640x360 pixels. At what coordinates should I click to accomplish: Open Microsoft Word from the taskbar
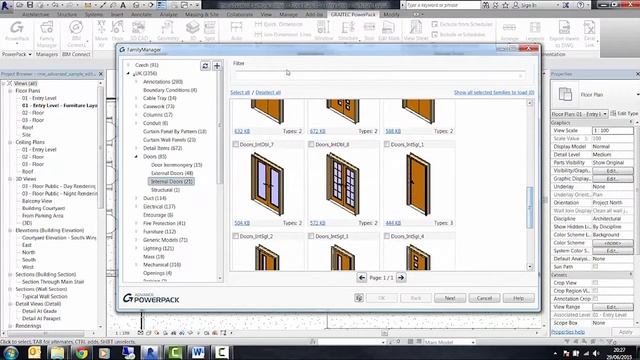click(x=198, y=353)
